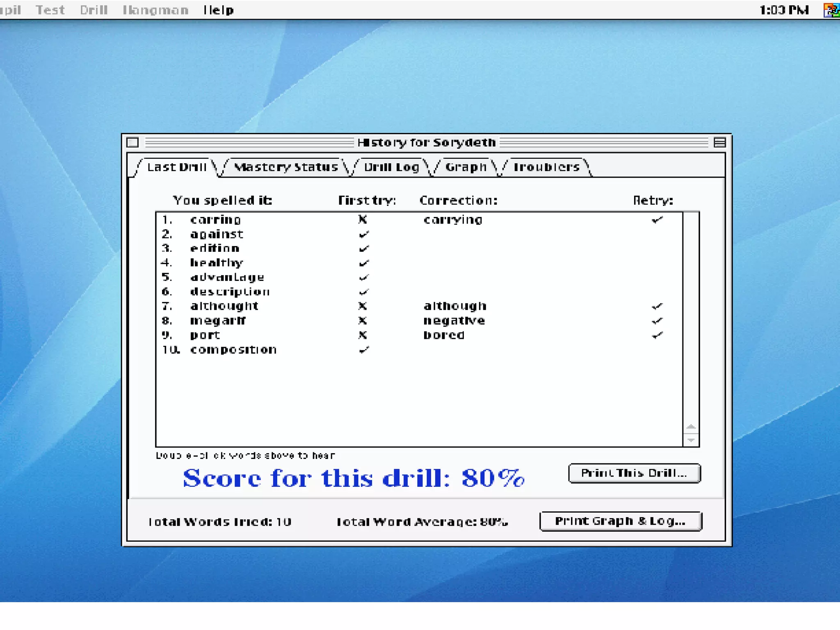Click the retry checkmark for 'bored'
Image resolution: width=840 pixels, height=630 pixels.
click(657, 335)
